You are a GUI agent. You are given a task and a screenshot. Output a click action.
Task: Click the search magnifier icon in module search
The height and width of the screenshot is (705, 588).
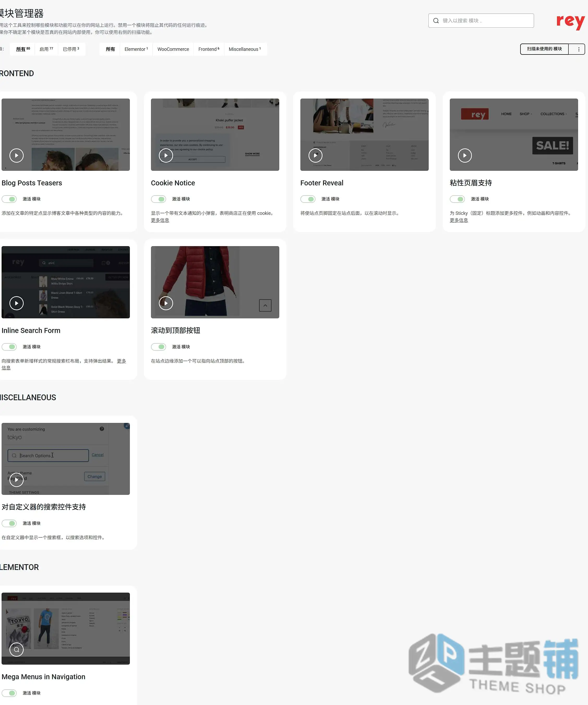pyautogui.click(x=436, y=21)
